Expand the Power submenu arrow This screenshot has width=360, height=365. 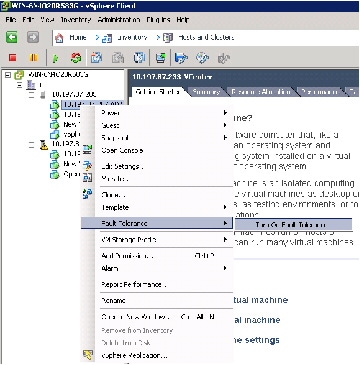point(225,113)
